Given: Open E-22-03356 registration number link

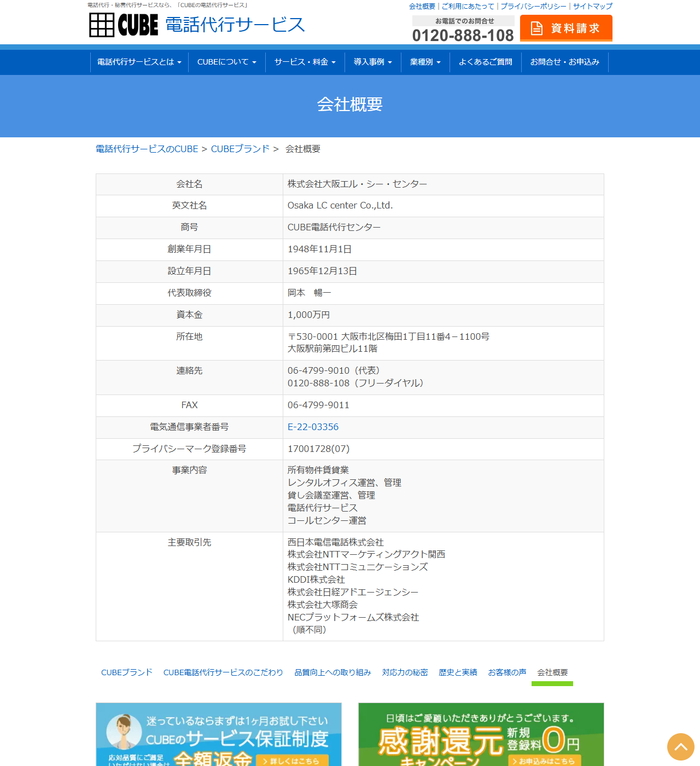Looking at the screenshot, I should click(313, 427).
